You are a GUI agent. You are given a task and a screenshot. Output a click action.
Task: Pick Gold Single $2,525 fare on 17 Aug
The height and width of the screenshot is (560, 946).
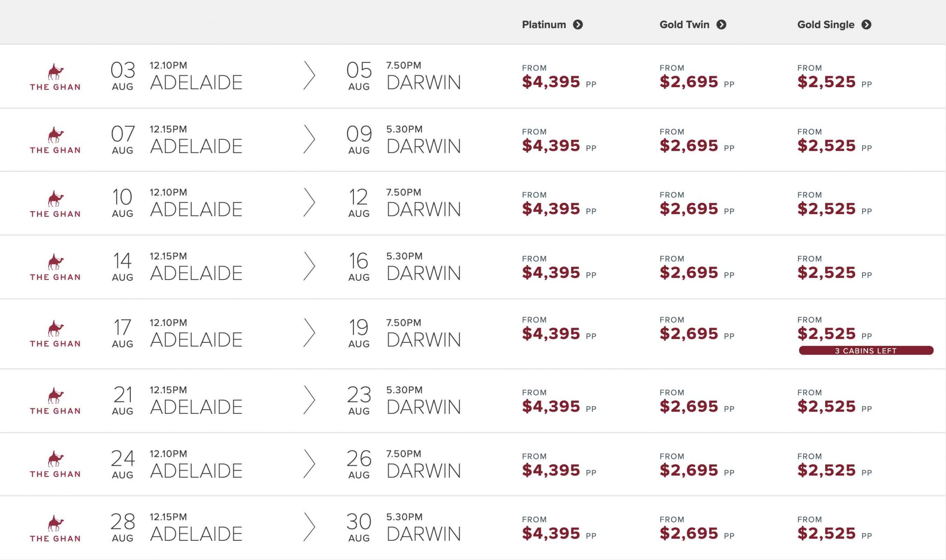(826, 333)
